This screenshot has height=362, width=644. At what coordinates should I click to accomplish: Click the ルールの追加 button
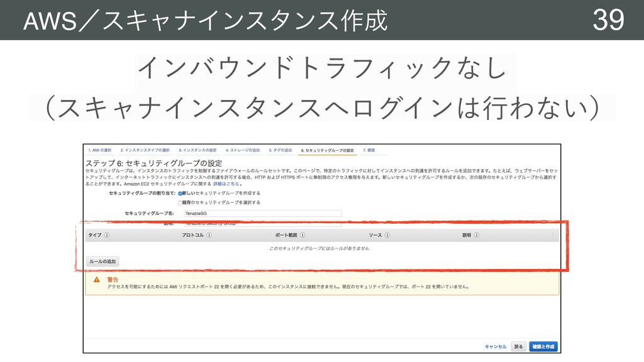point(103,261)
